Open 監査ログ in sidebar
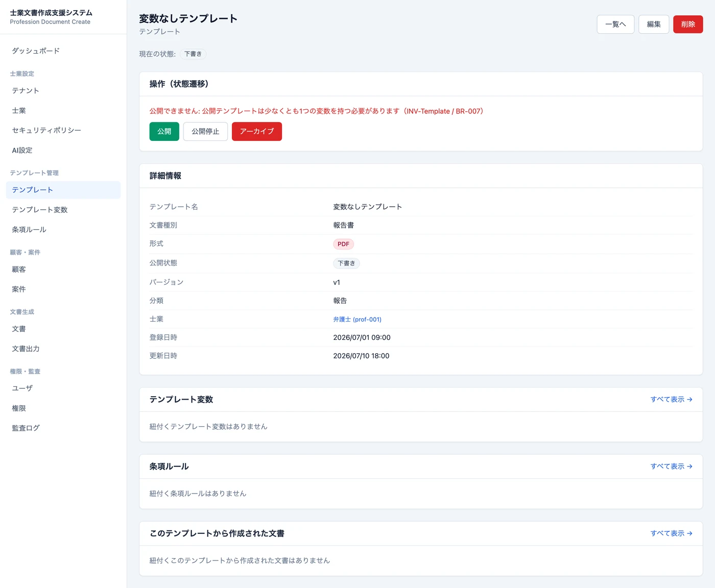The width and height of the screenshot is (715, 588). pyautogui.click(x=63, y=428)
